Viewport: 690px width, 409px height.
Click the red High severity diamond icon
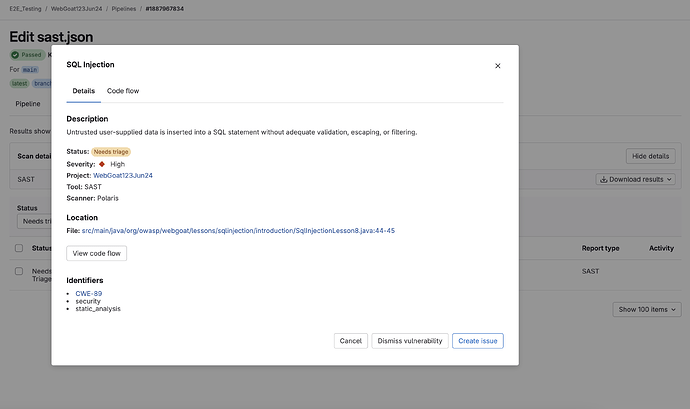pyautogui.click(x=102, y=164)
